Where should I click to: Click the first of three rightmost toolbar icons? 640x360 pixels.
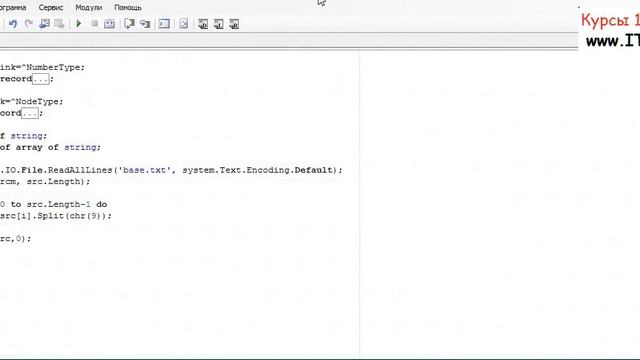(203, 24)
